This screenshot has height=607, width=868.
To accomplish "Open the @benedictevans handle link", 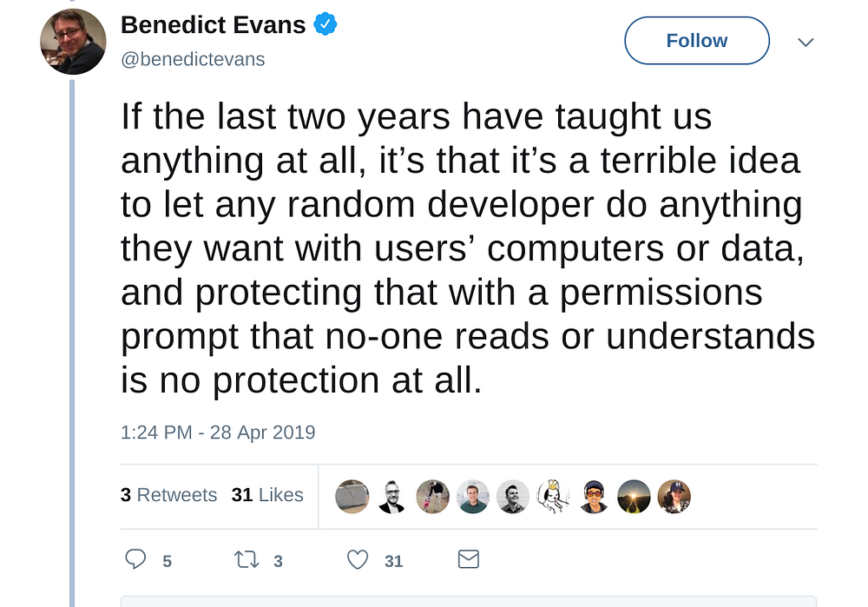I will pyautogui.click(x=193, y=59).
